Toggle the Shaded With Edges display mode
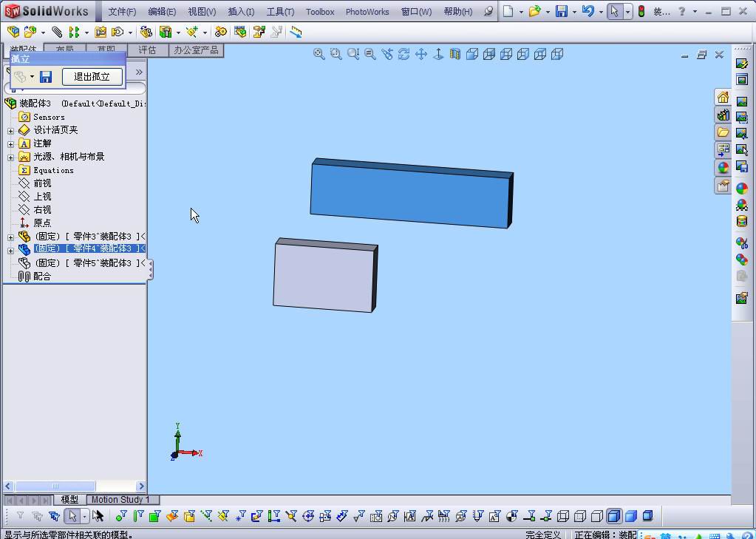The width and height of the screenshot is (756, 539). 614,516
